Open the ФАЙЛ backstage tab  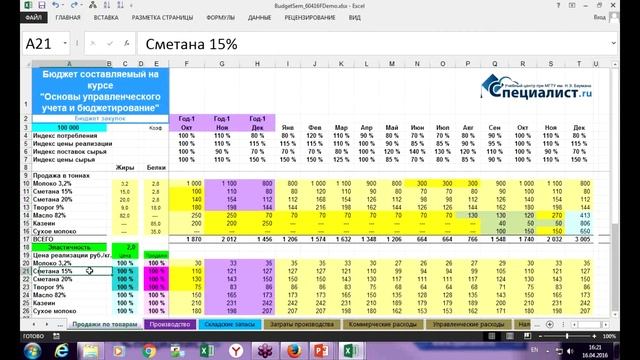click(33, 18)
